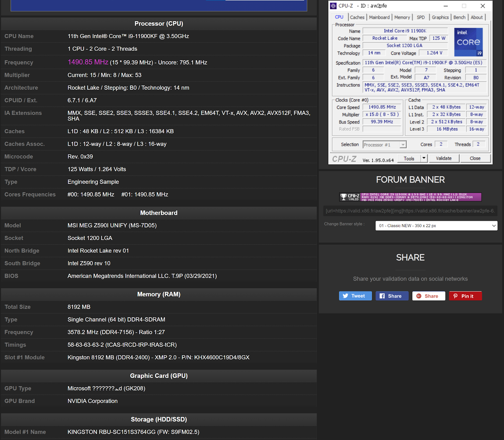Image resolution: width=504 pixels, height=440 pixels.
Task: Switch to the CPU tab in CPU-Z
Action: point(339,17)
